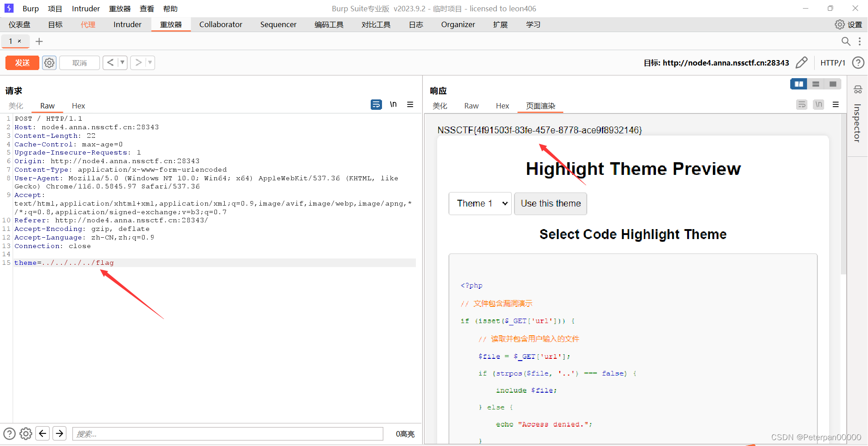Open the next history dropdown arrow
Image resolution: width=868 pixels, height=446 pixels.
click(150, 62)
